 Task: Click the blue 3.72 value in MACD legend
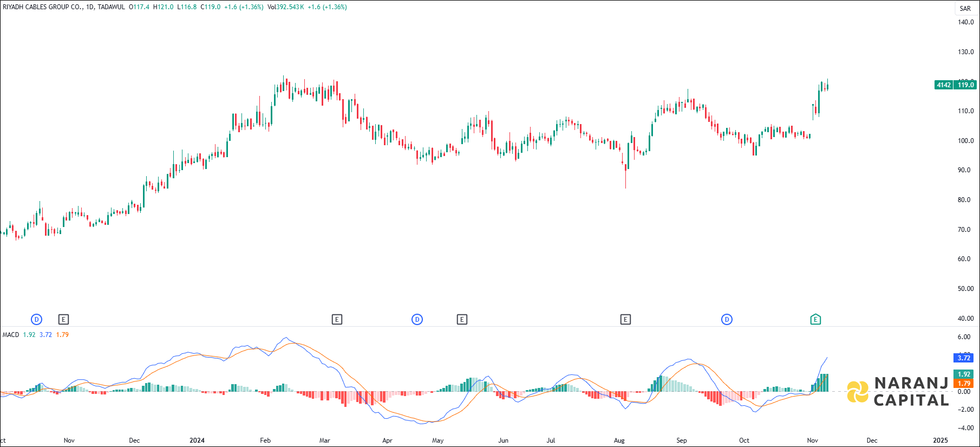tap(45, 335)
